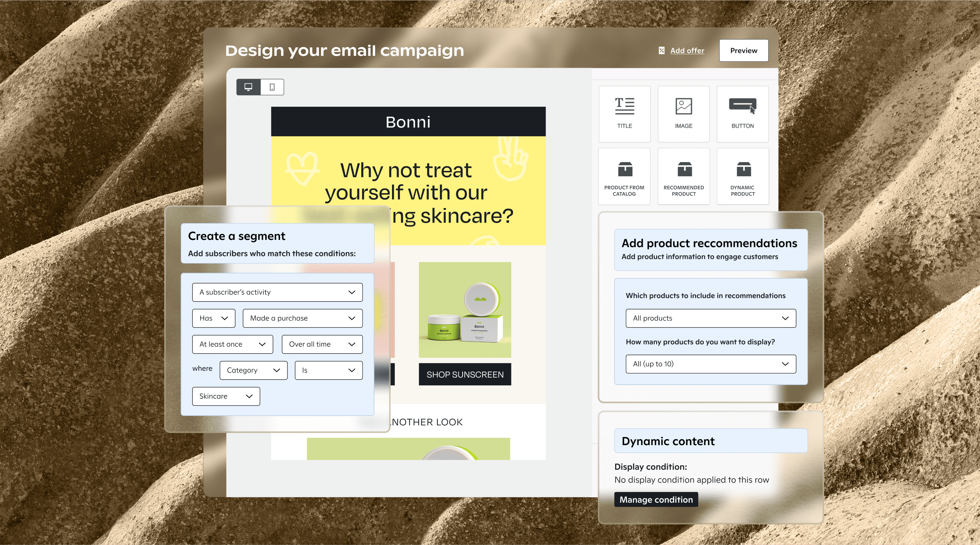Switch to desktop preview mode
The height and width of the screenshot is (545, 980).
click(248, 87)
